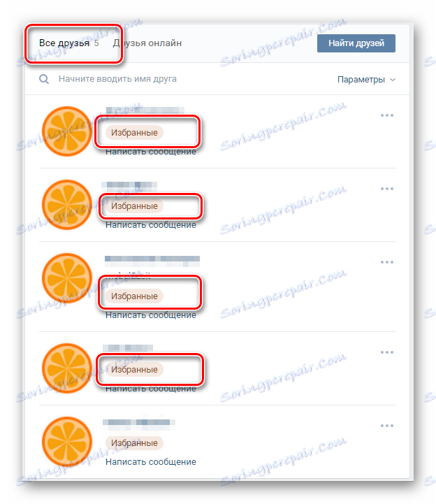This screenshot has width=436, height=504.
Task: Click Избранные label on third friend
Action: point(134,296)
